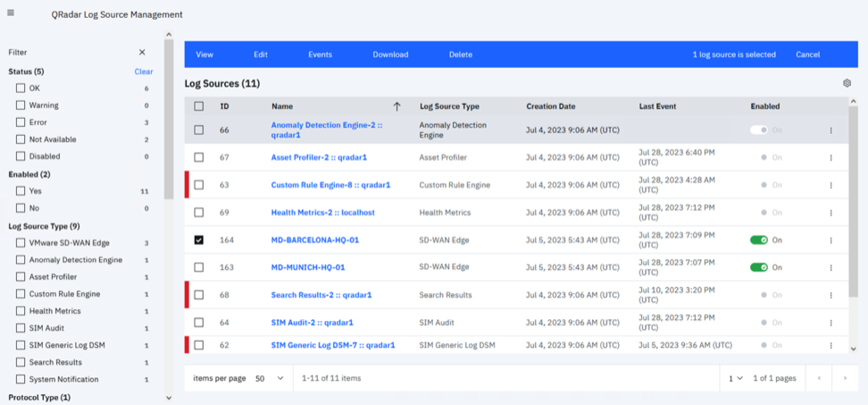Open items per page dropdown

[269, 378]
